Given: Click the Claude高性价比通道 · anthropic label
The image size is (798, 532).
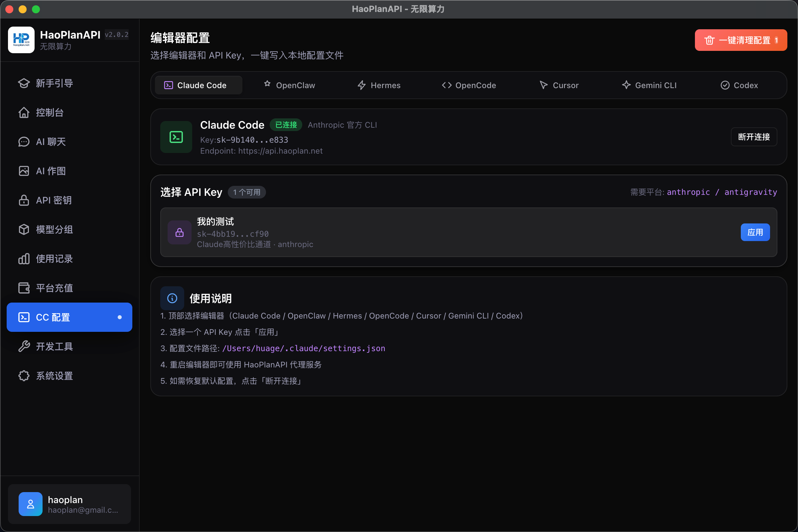Looking at the screenshot, I should tap(255, 245).
